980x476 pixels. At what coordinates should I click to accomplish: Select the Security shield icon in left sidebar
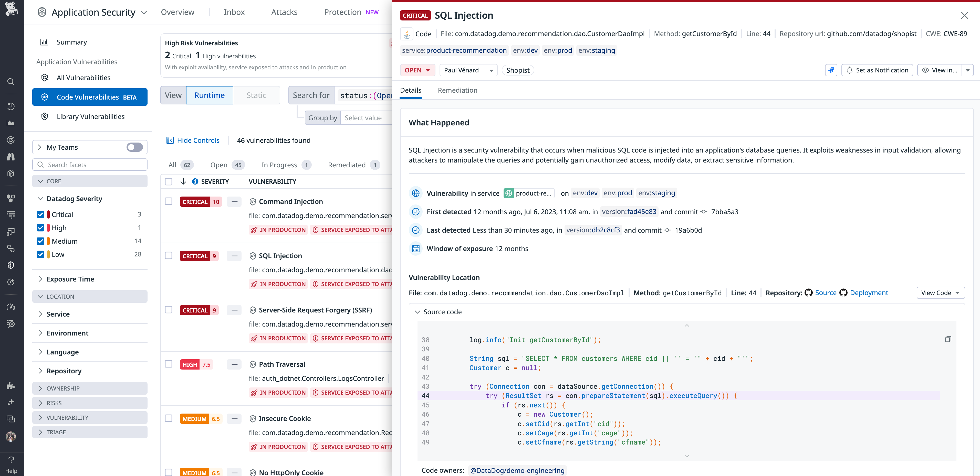pyautogui.click(x=11, y=265)
